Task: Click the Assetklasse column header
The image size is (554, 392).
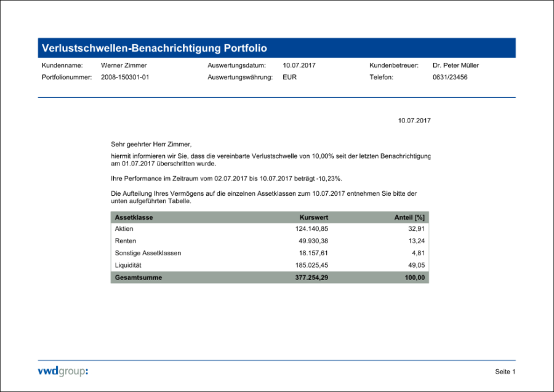Action: (134, 217)
